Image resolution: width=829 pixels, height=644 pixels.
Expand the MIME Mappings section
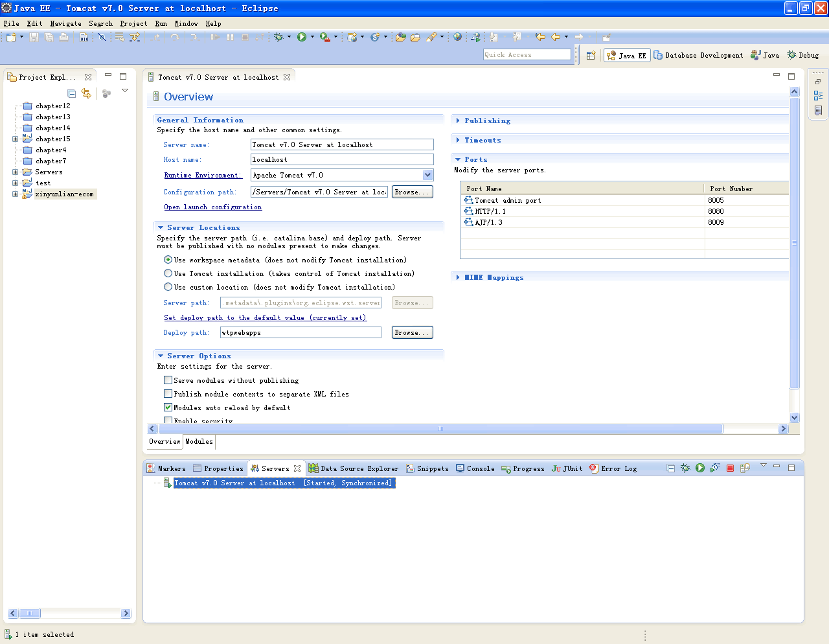click(458, 277)
